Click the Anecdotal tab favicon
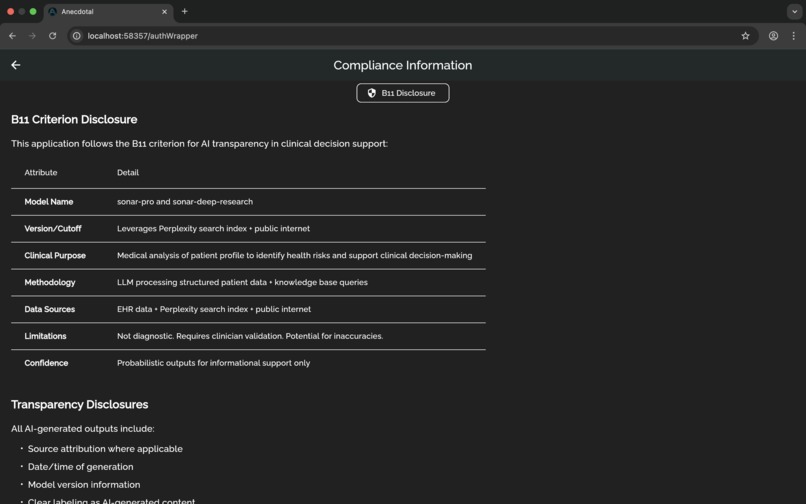 [52, 12]
